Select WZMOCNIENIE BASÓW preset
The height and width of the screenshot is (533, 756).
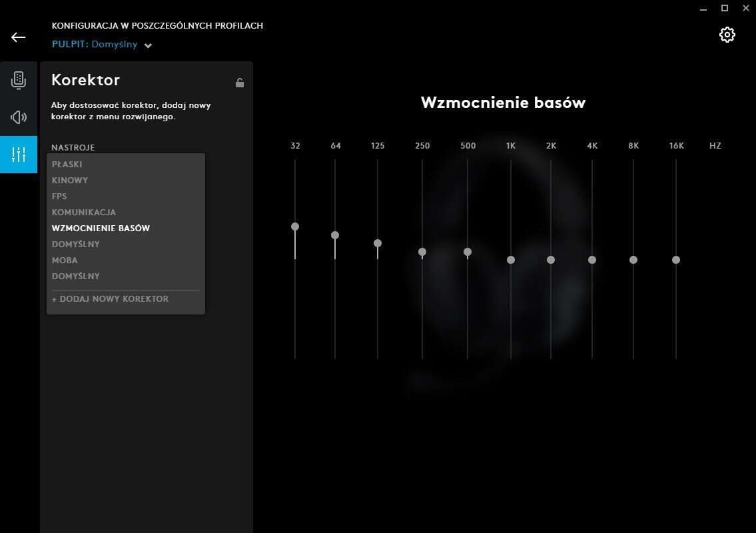click(101, 228)
